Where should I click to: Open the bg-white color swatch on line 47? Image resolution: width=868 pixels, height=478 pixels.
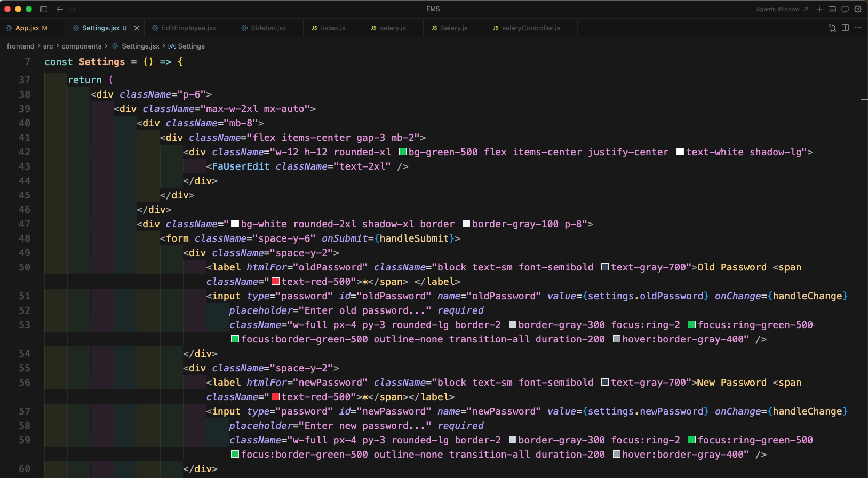pos(235,224)
